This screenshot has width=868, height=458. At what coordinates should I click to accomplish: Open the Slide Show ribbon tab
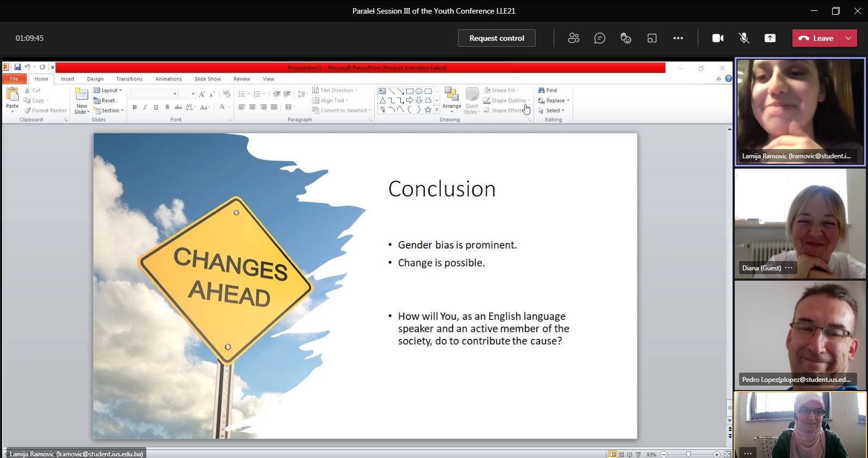208,79
